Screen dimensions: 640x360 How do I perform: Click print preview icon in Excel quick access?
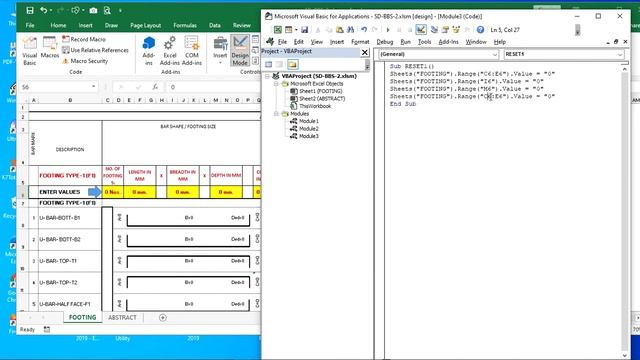(107, 11)
